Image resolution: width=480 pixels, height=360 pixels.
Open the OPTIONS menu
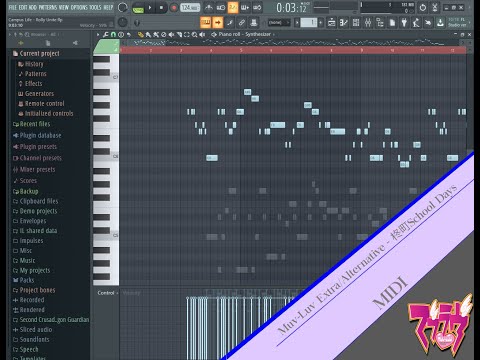click(x=79, y=7)
